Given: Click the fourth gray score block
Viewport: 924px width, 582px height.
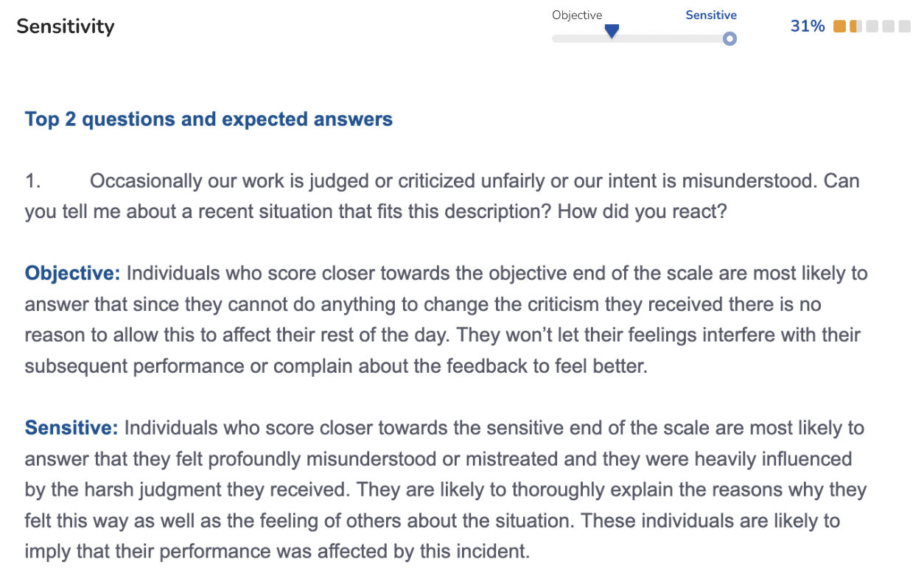Looking at the screenshot, I should coord(888,27).
